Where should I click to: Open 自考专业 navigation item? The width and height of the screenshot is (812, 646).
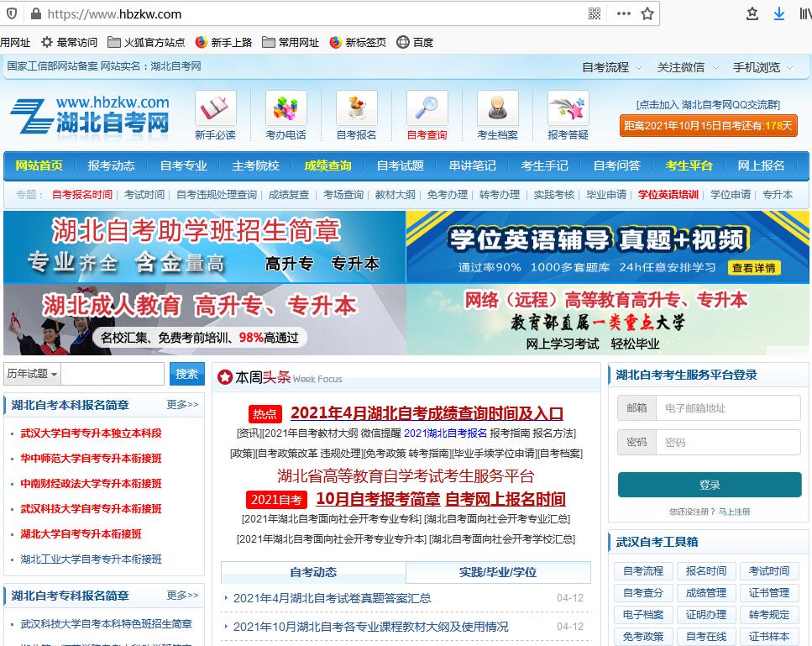click(184, 165)
